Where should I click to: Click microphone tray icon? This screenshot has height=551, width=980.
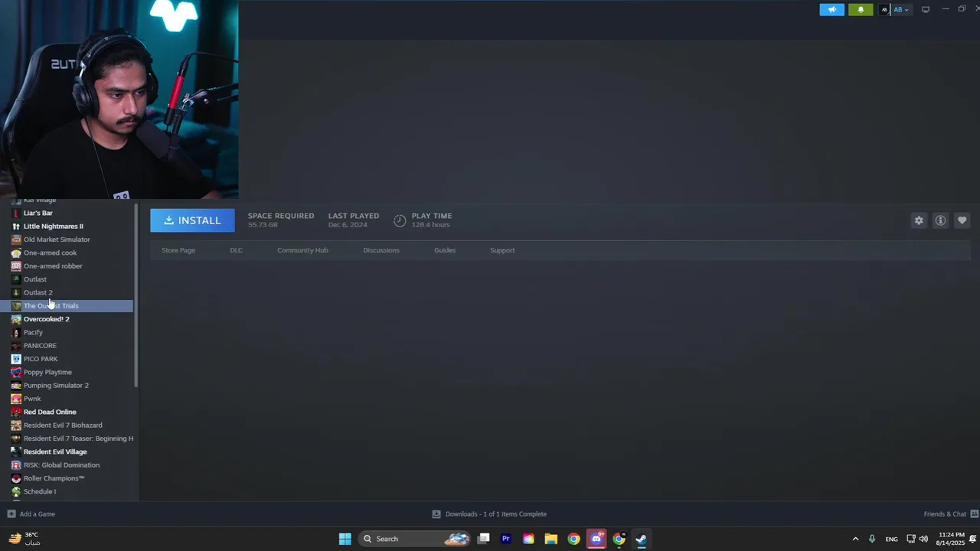pyautogui.click(x=871, y=539)
